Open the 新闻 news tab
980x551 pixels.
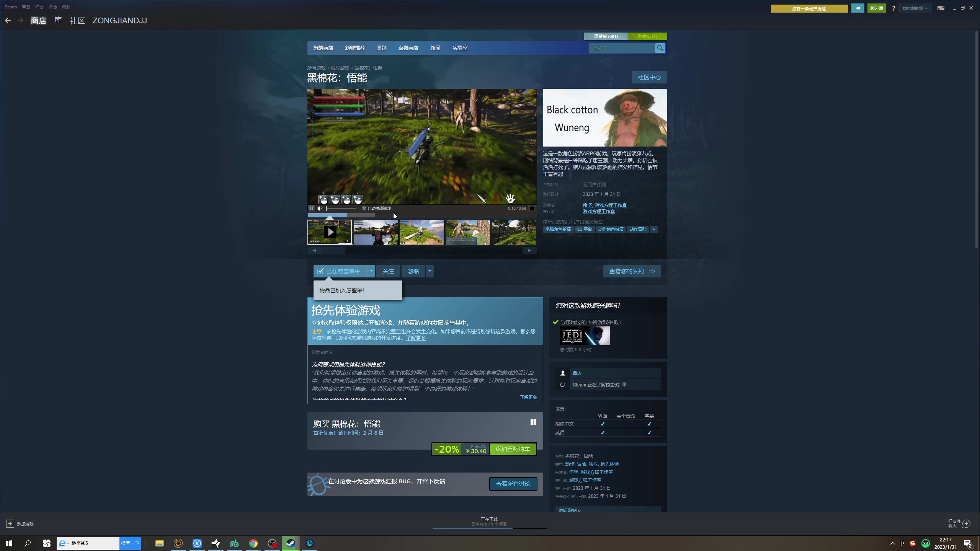435,48
